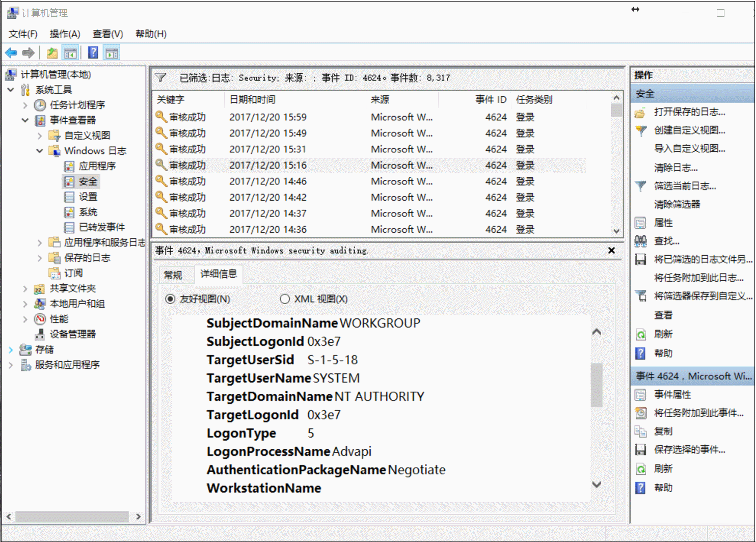Switch to the 详细信息 tab
This screenshot has height=542, width=756.
click(x=219, y=274)
